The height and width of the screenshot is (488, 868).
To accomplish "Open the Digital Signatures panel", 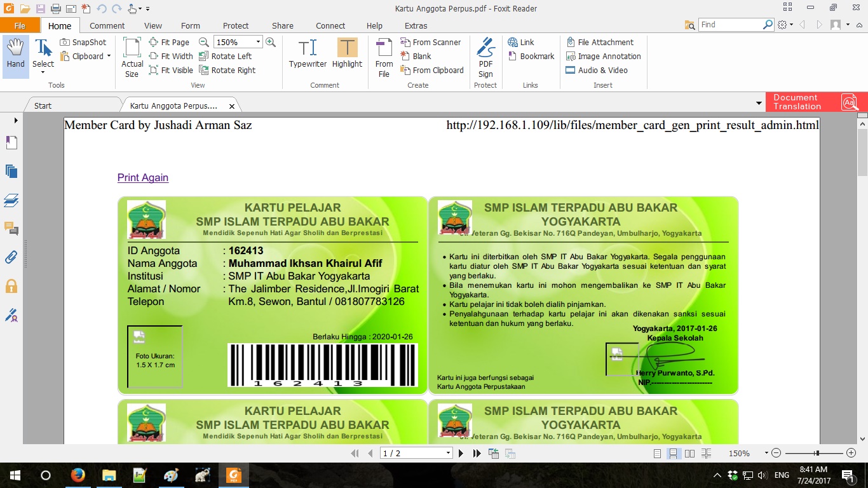I will [11, 315].
